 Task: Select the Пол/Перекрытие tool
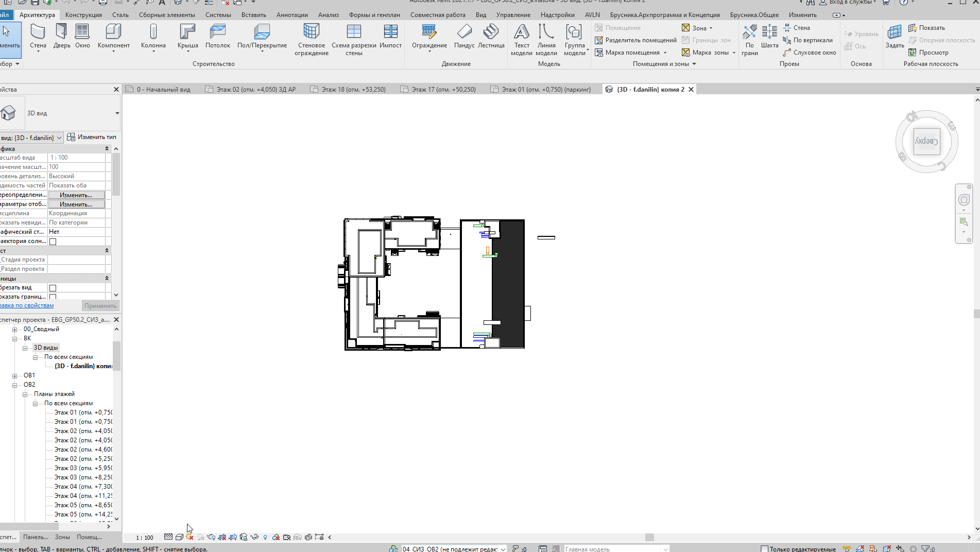click(x=262, y=37)
